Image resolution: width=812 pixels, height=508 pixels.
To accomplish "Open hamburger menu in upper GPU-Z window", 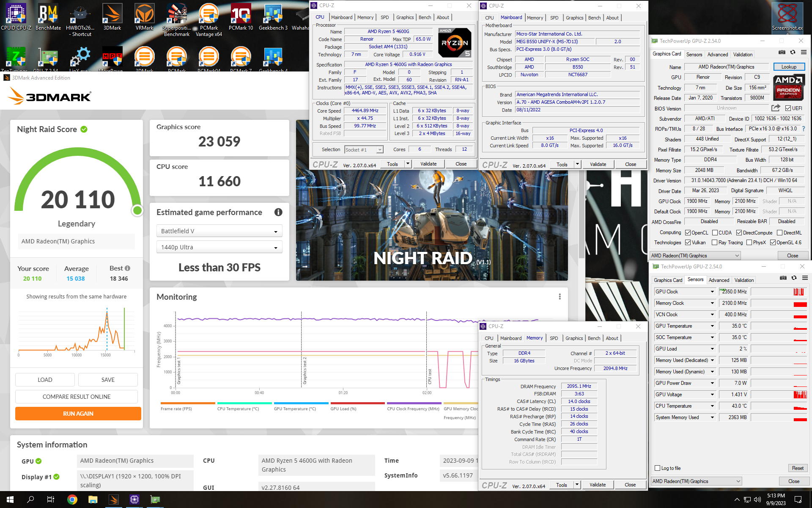I will [804, 52].
